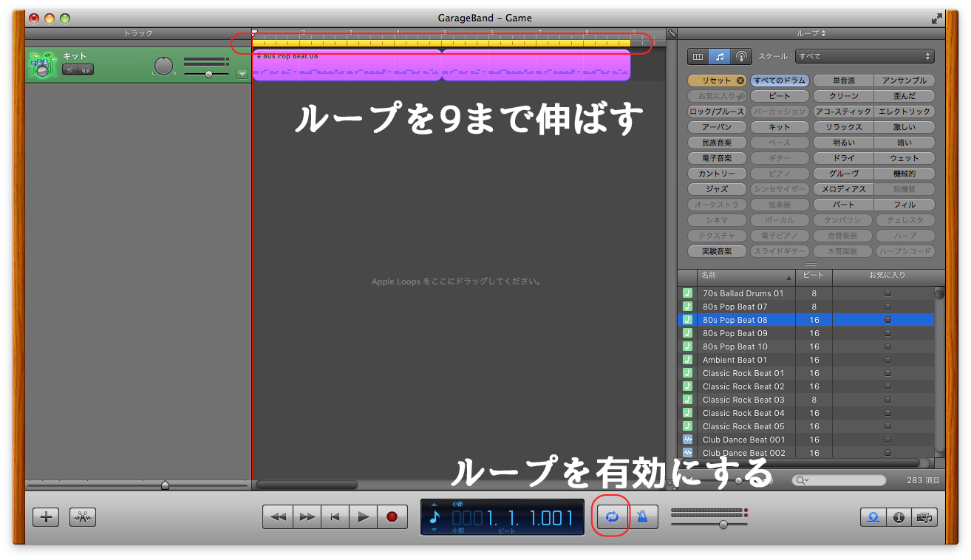Mute the キット track
971x560 pixels.
(x=69, y=69)
